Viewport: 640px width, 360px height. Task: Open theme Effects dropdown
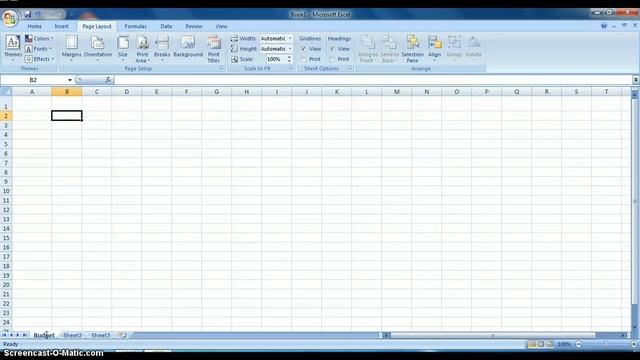[40, 59]
